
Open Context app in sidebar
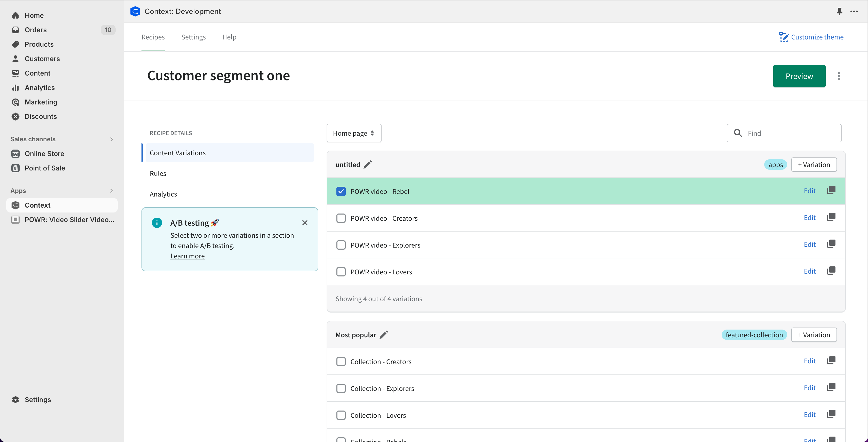coord(37,205)
